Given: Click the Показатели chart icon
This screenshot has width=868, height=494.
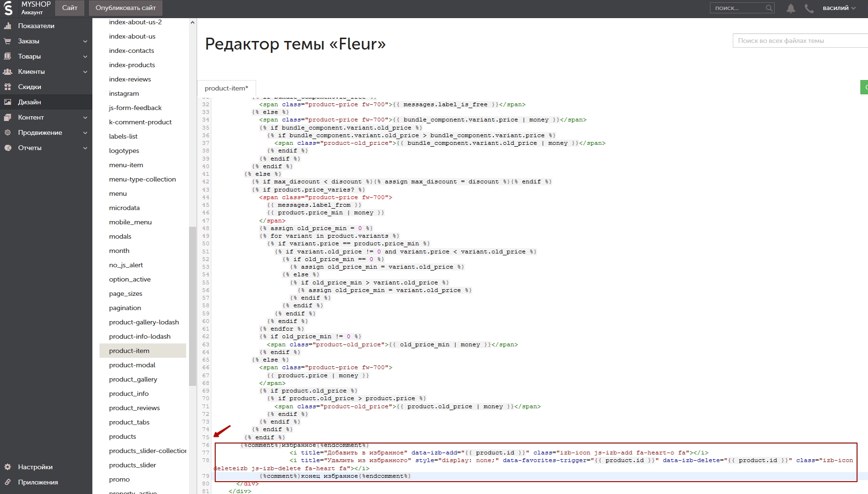Looking at the screenshot, I should (8, 26).
